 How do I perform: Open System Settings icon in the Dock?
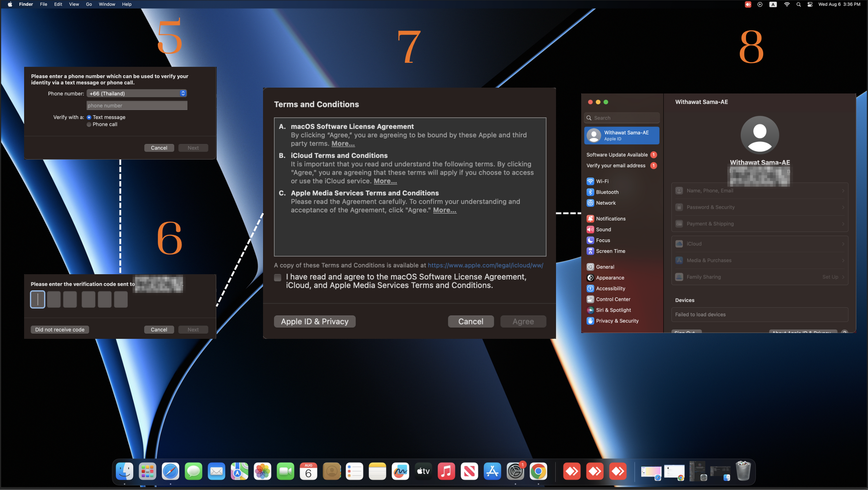click(x=515, y=471)
